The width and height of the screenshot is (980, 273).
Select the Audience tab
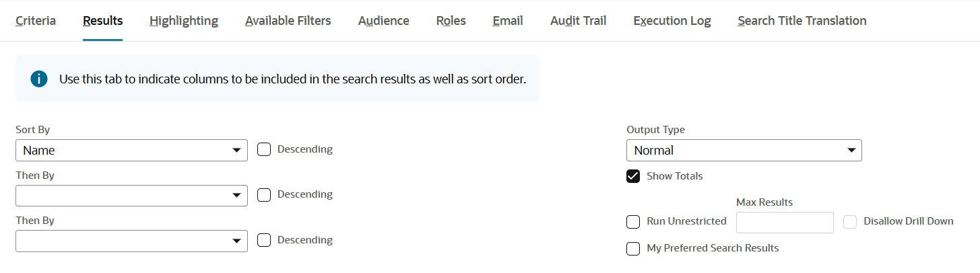(x=383, y=21)
